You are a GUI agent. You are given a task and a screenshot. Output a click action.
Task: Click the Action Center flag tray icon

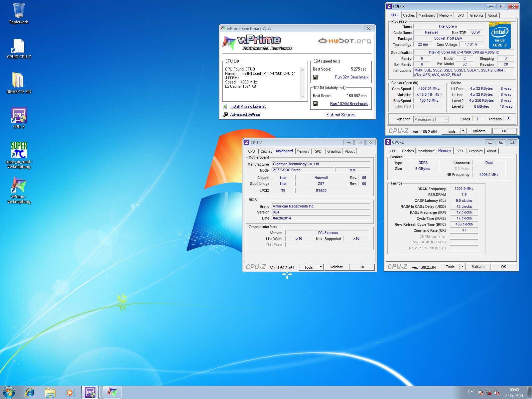[481, 393]
